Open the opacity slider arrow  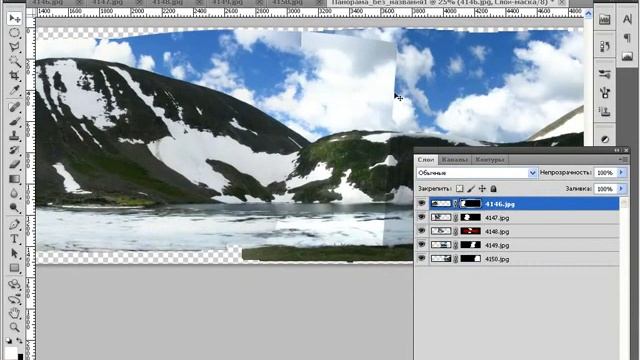click(x=622, y=173)
